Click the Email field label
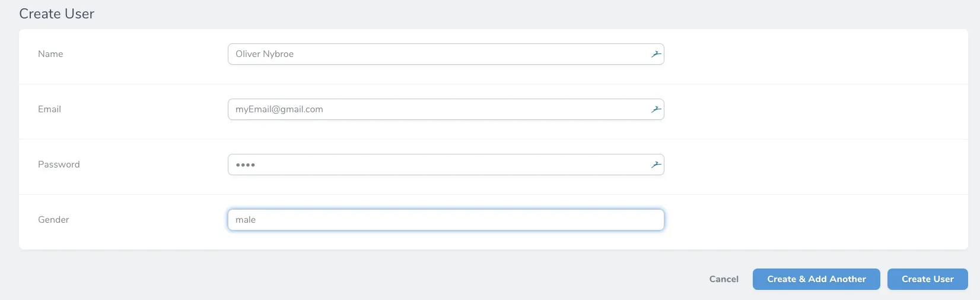The width and height of the screenshot is (980, 300). point(49,109)
